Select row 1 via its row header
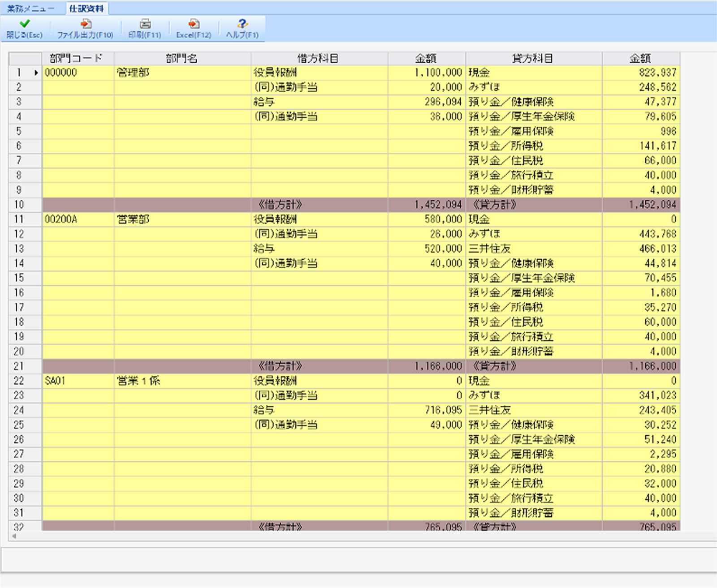The image size is (717, 588). tap(19, 73)
